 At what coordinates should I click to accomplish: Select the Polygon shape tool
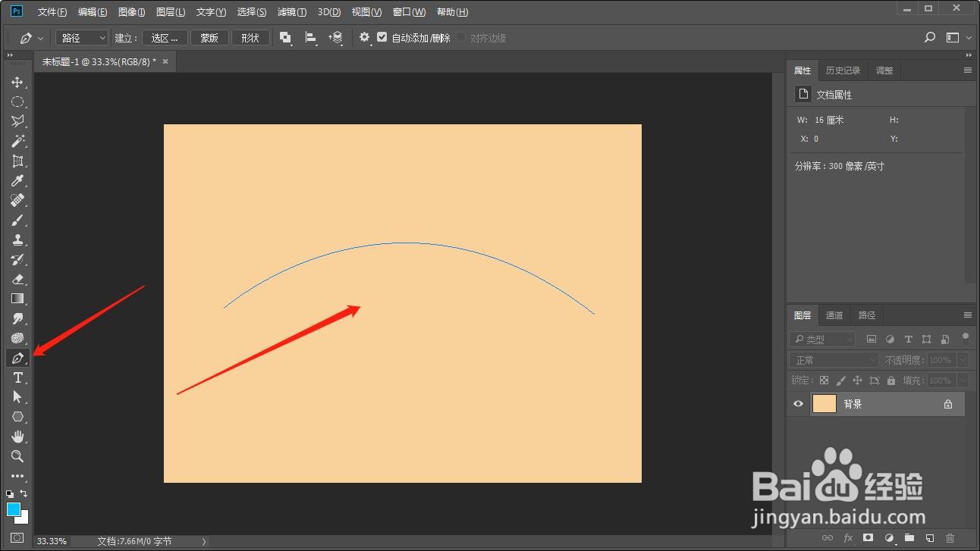click(x=17, y=417)
